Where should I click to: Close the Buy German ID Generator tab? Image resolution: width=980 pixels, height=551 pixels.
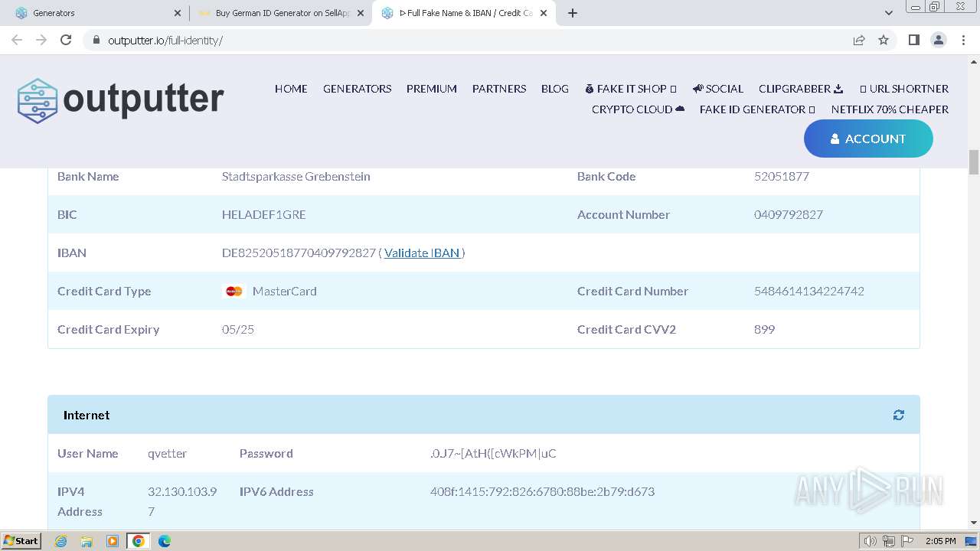[x=360, y=13]
